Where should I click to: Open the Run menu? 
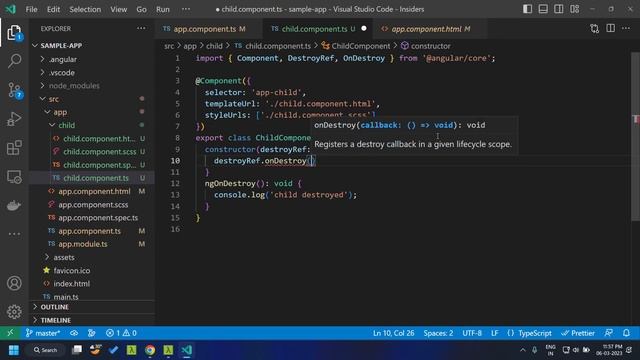click(x=162, y=9)
